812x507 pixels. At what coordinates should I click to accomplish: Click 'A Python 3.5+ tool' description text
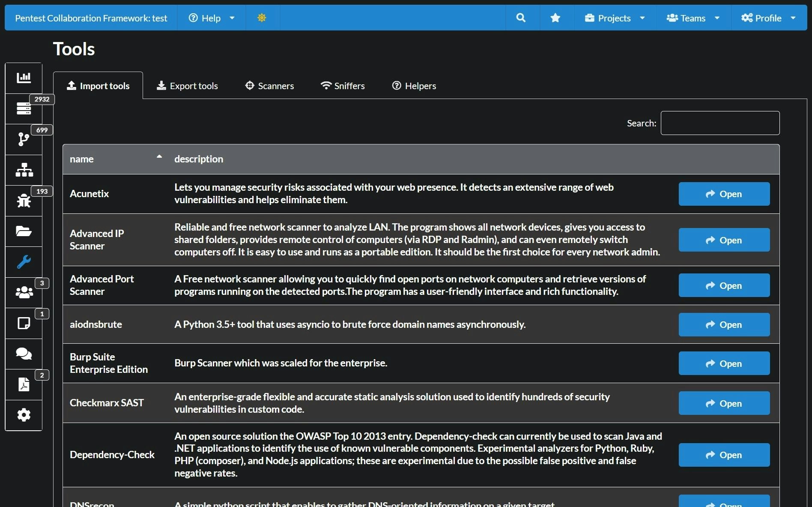pos(350,324)
